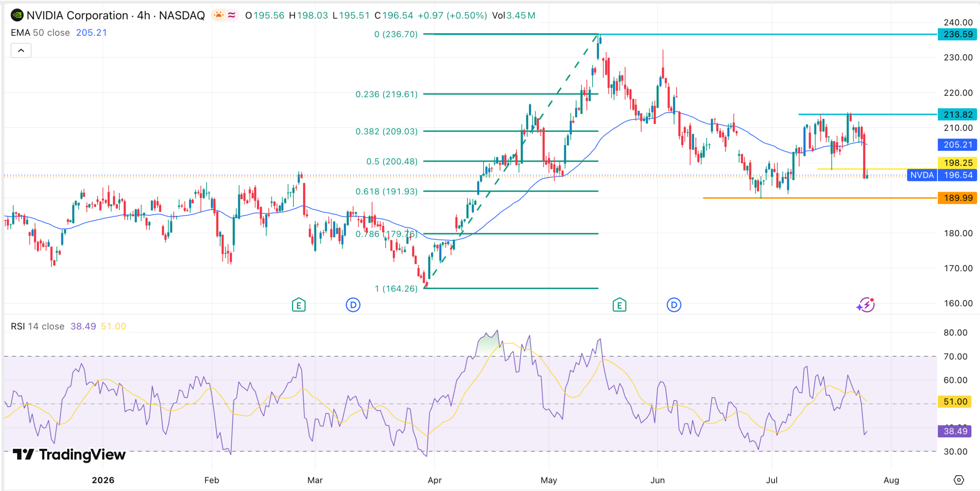Click the NVIDIA Corporation symbol title
The image size is (980, 491).
pyautogui.click(x=77, y=15)
